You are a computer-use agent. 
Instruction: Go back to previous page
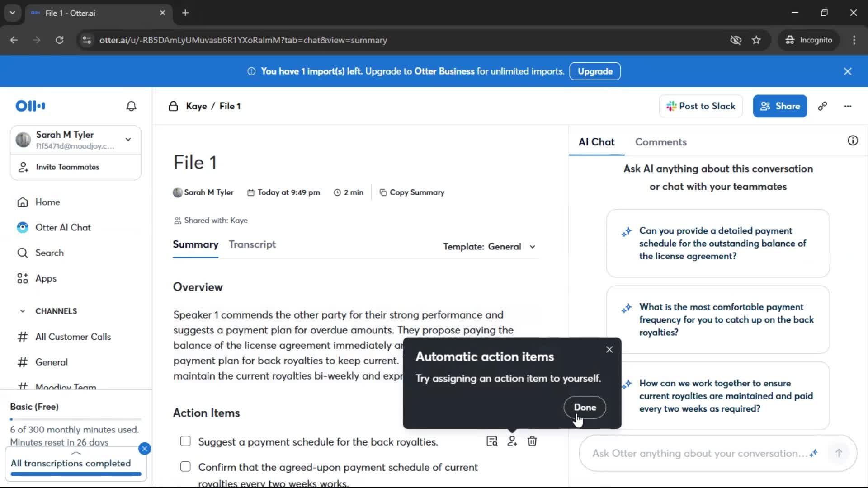click(x=14, y=40)
